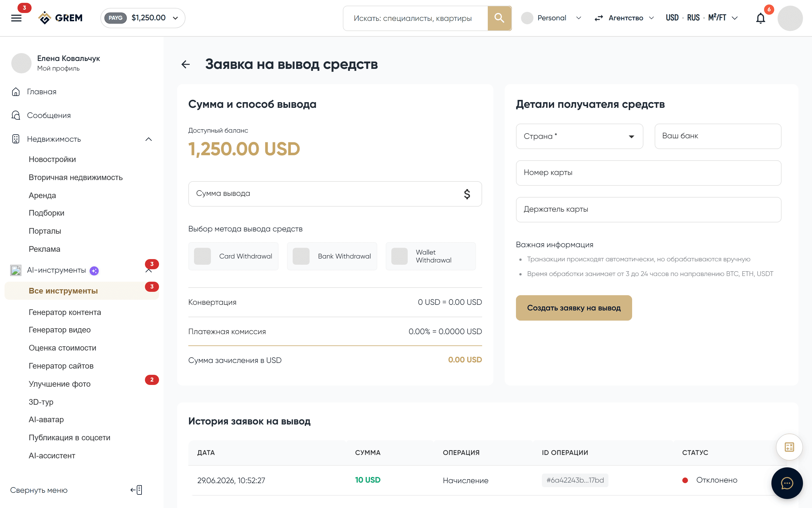Click the search magnifier button

point(499,18)
